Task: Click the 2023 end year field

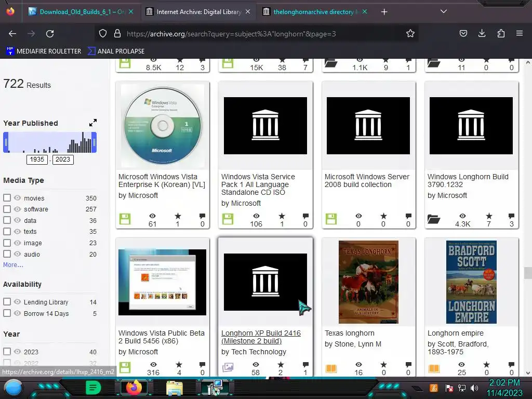Action: click(63, 159)
